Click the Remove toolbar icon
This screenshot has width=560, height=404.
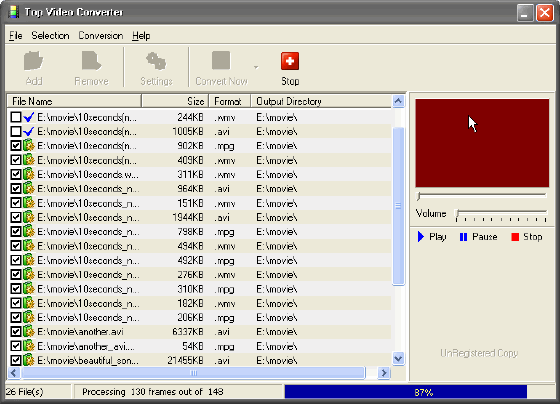91,61
